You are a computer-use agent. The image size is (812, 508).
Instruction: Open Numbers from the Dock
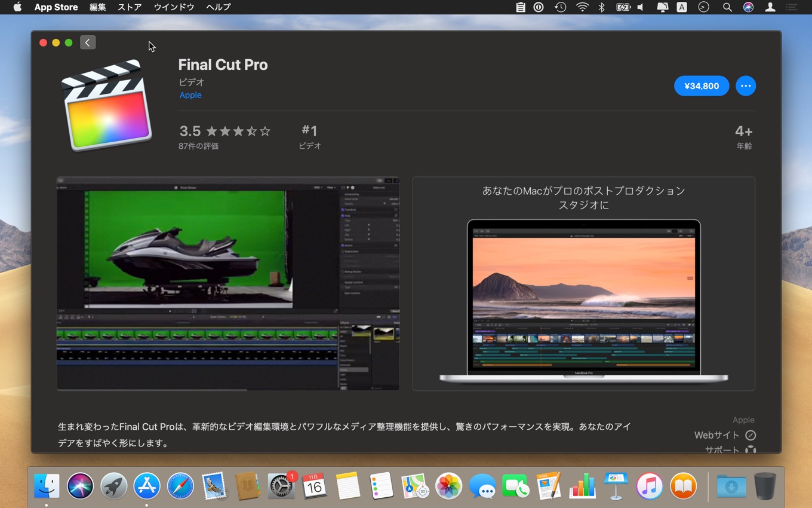pyautogui.click(x=582, y=486)
